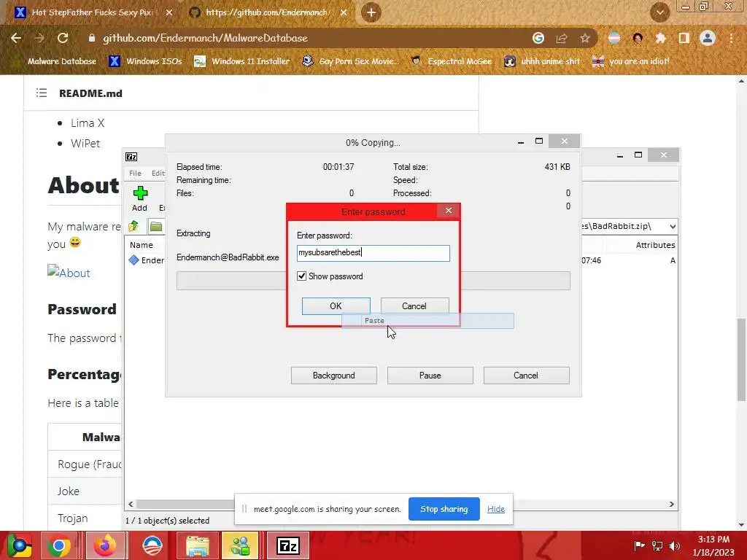Viewport: 747px width, 560px height.
Task: Click the Attributes column header in 7-Zip
Action: click(656, 245)
